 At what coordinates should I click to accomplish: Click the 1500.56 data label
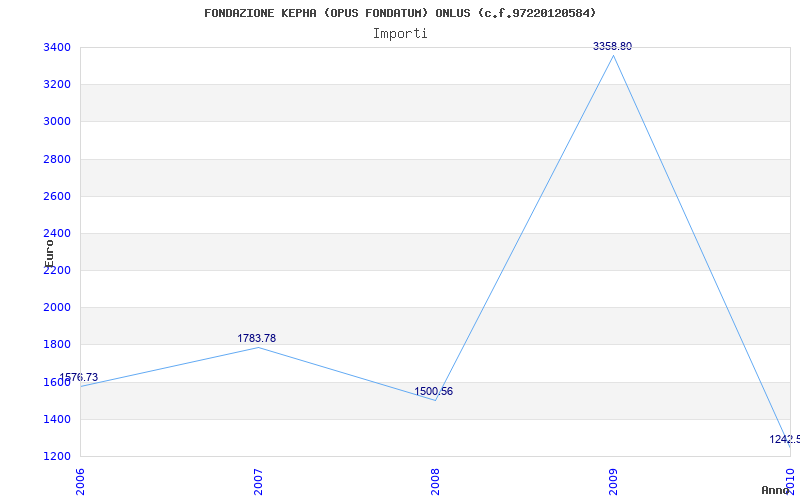pos(433,392)
